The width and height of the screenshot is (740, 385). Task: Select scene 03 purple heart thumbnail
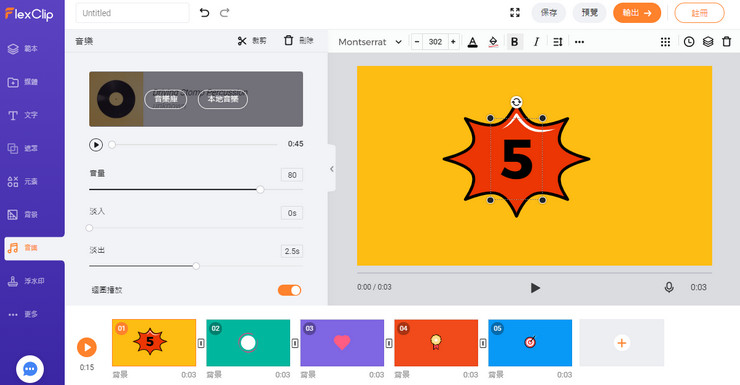pos(342,343)
